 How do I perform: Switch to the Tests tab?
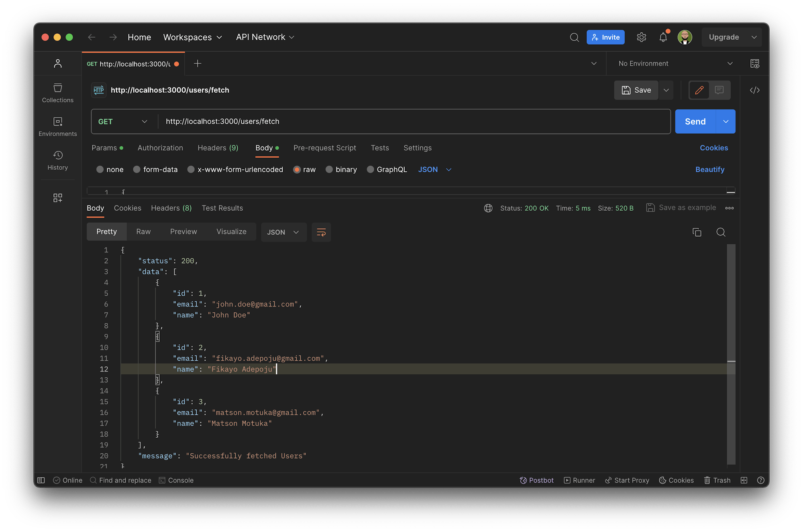coord(379,148)
